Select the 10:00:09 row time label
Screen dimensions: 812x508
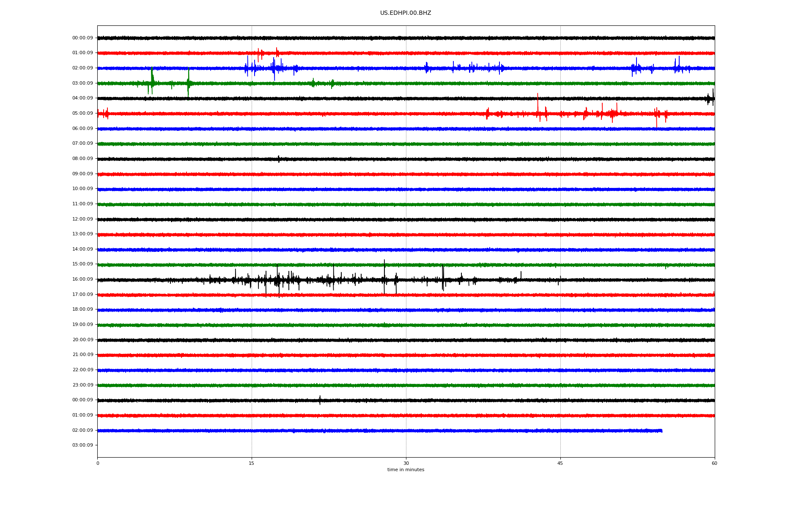[82, 189]
